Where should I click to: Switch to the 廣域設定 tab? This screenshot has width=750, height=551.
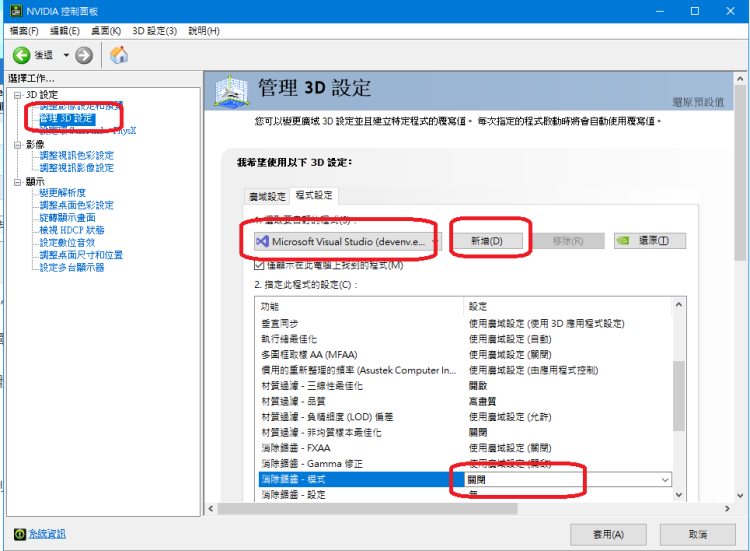267,196
